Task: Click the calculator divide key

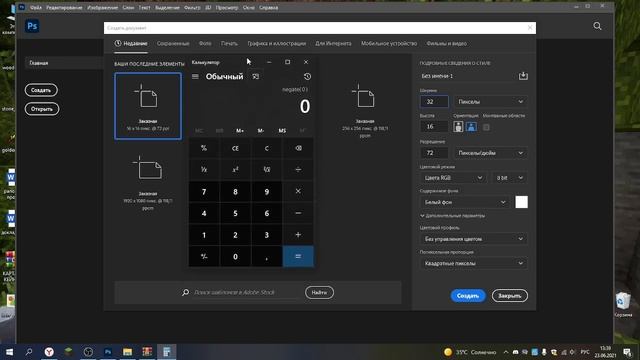Action: coord(298,169)
